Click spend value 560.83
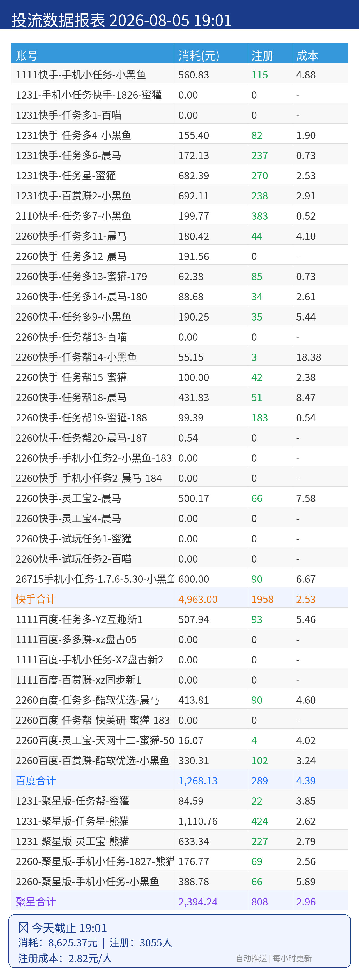The image size is (359, 980). 194,75
